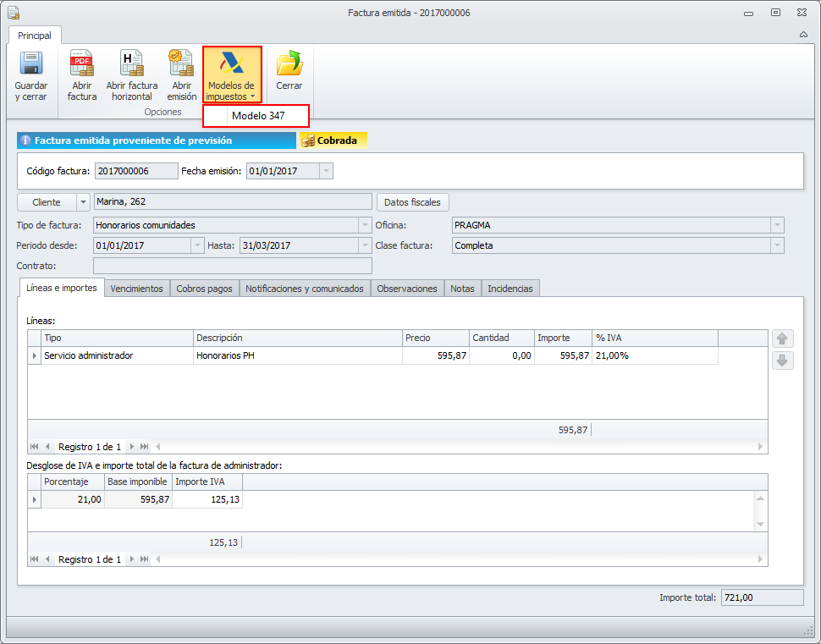Click the Modelos de impuestos icon
Viewport: 821px width, 644px height.
(x=231, y=64)
